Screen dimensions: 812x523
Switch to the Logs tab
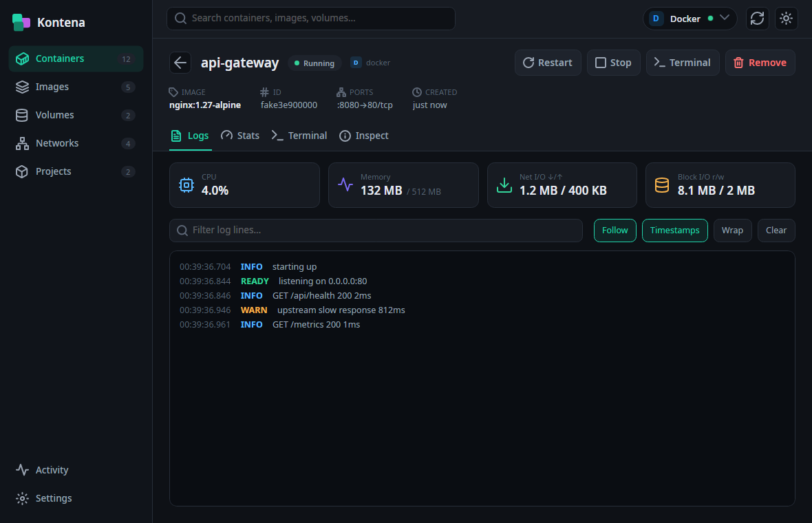[x=190, y=136]
